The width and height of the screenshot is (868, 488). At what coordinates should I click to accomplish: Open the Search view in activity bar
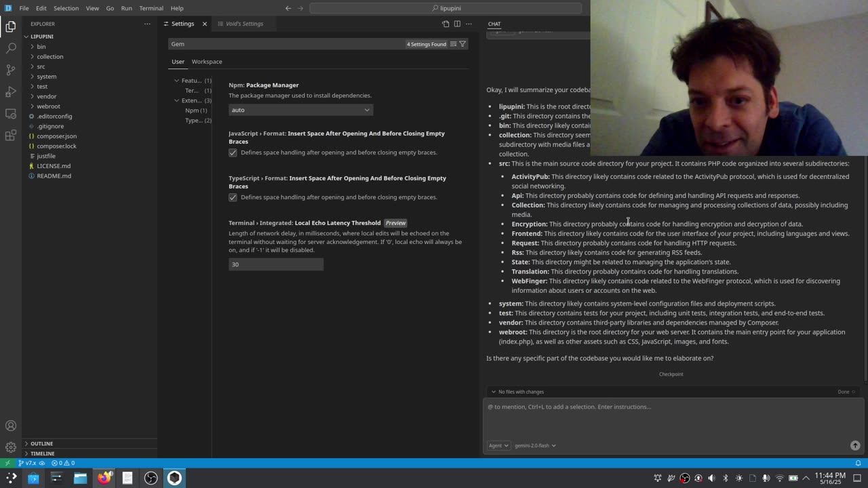click(10, 48)
